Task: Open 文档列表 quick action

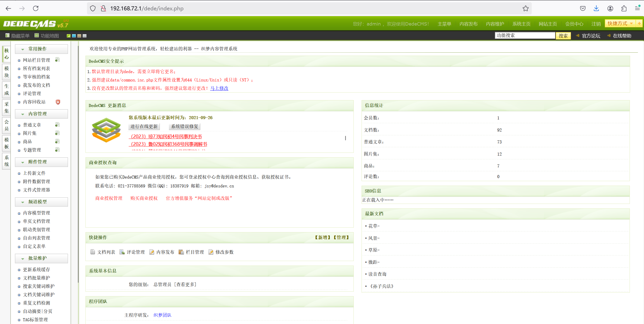Action: pos(103,252)
